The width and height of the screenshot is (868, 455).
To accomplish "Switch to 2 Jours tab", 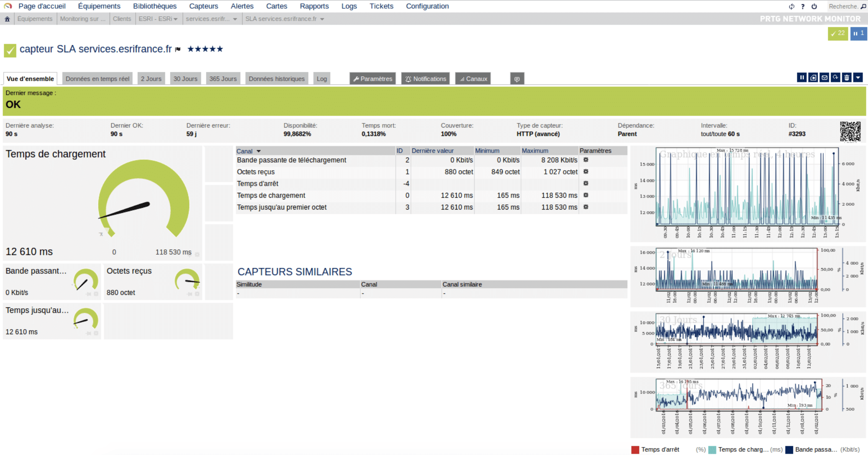I will pyautogui.click(x=151, y=79).
